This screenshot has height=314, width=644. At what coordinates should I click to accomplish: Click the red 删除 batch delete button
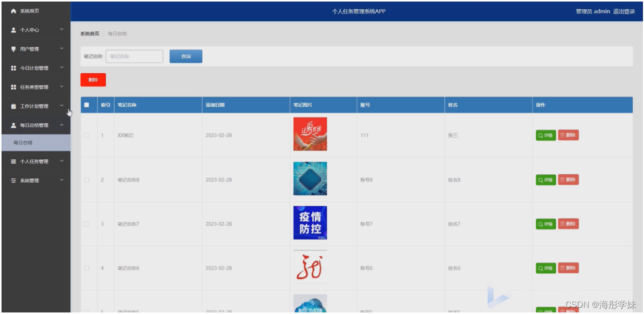(x=93, y=80)
